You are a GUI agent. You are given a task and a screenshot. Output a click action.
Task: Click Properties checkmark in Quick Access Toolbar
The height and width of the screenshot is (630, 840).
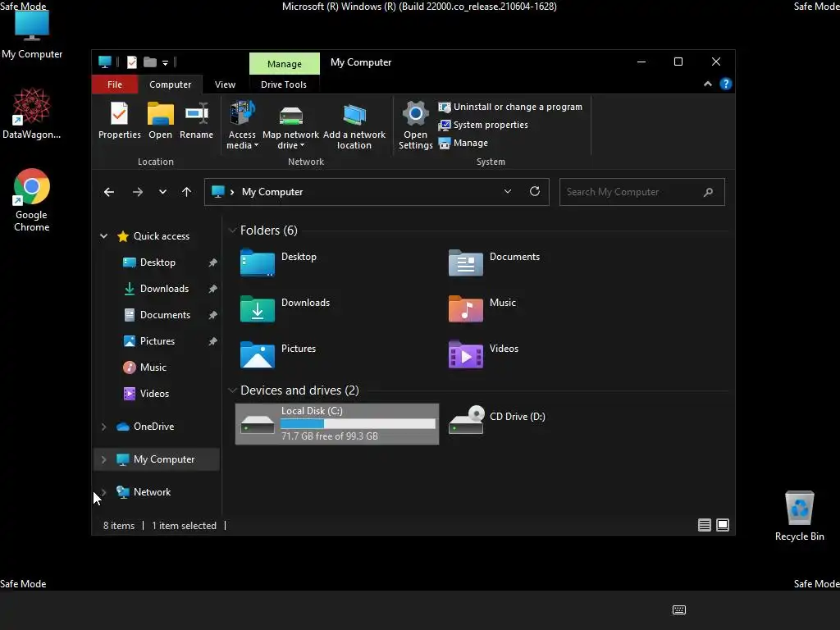coord(132,62)
